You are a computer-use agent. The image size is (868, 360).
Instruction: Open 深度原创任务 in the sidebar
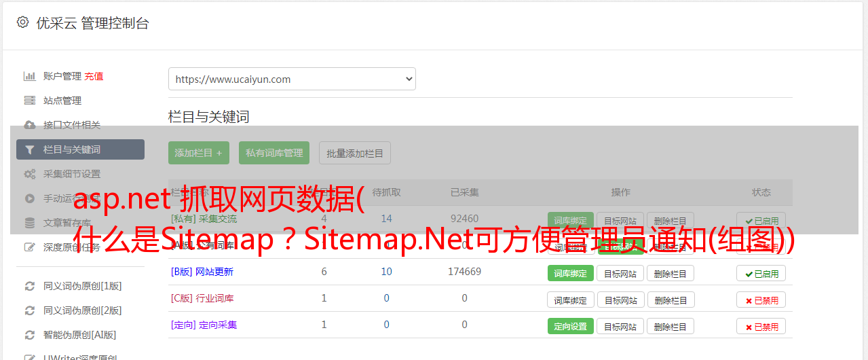coord(72,247)
